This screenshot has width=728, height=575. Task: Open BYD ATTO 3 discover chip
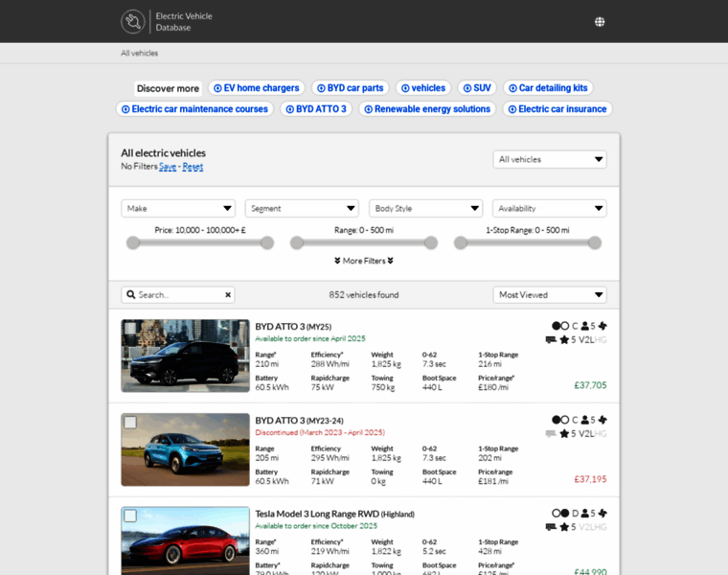point(316,109)
